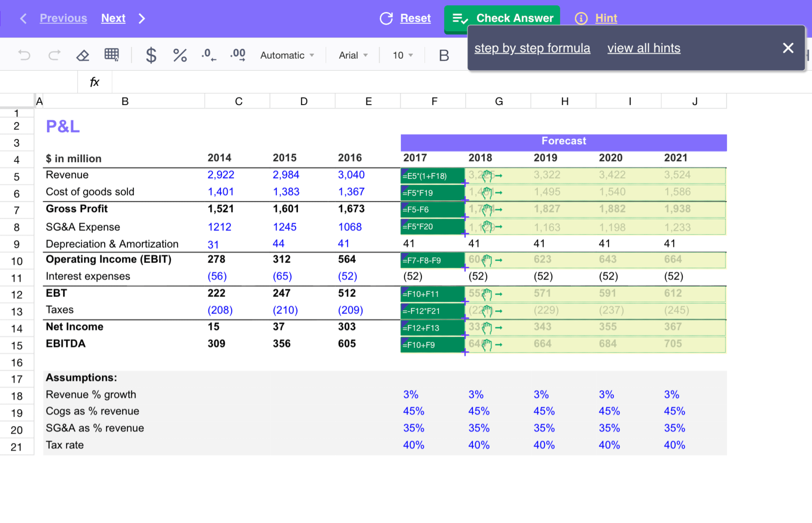Viewport: 812px width, 523px height.
Task: Click the Reset link
Action: (x=415, y=18)
